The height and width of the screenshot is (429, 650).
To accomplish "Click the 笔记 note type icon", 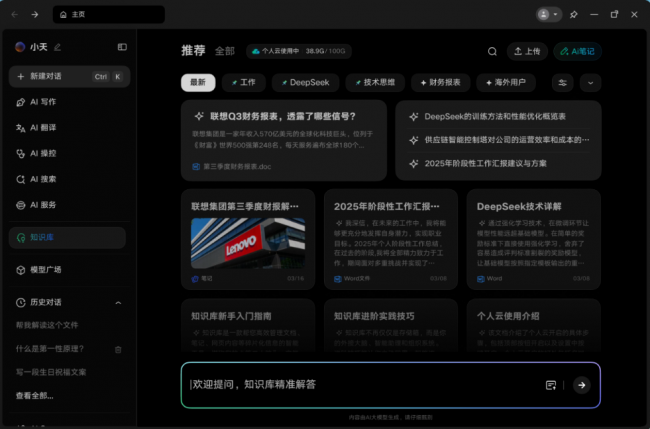I will pyautogui.click(x=195, y=279).
